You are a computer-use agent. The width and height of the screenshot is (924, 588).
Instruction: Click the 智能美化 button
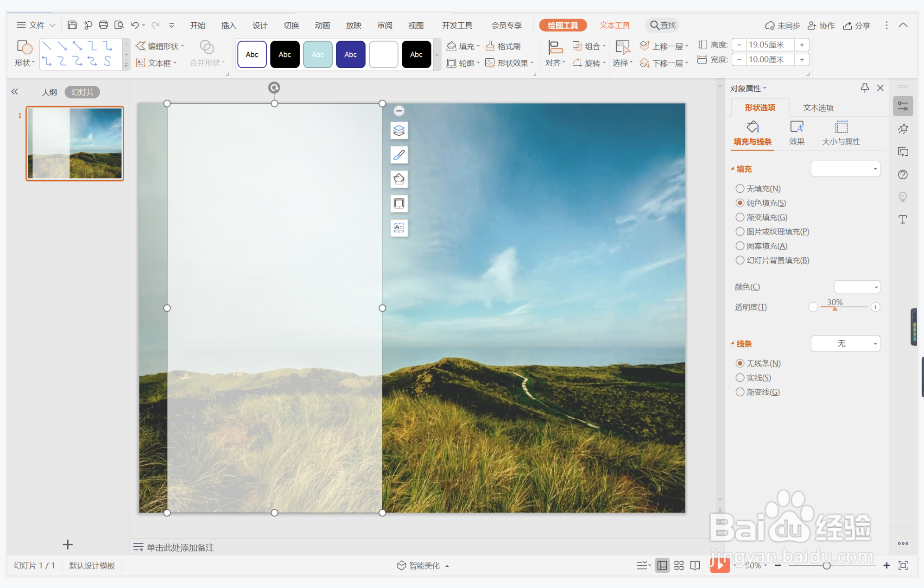point(423,565)
